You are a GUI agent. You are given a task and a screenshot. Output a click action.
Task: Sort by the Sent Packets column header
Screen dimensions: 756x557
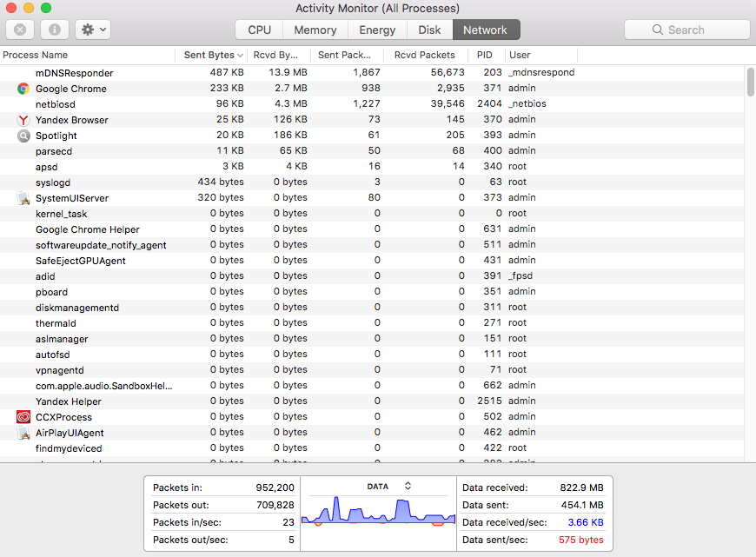[347, 55]
